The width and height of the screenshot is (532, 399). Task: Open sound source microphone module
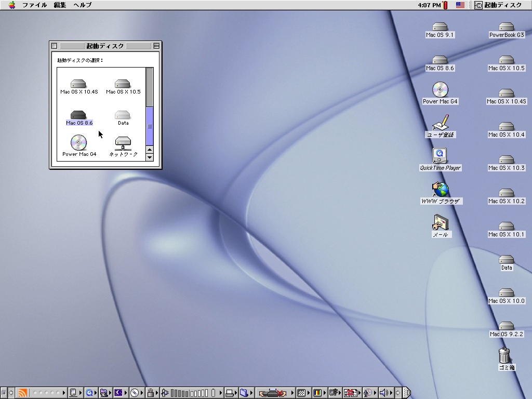[370, 393]
